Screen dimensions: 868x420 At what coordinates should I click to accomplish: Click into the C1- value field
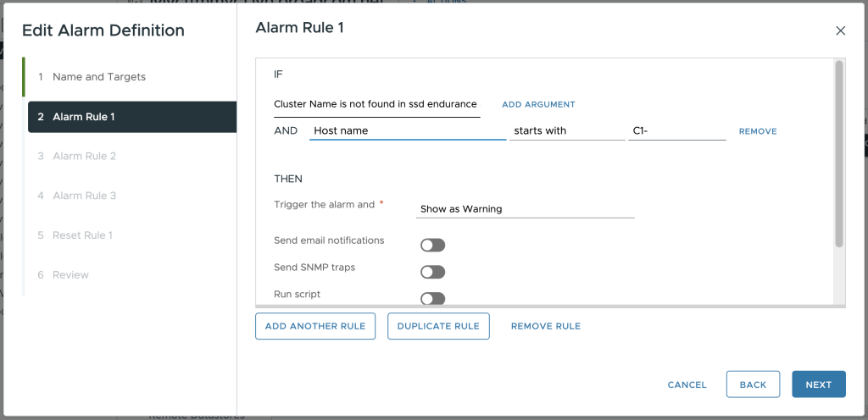[676, 131]
